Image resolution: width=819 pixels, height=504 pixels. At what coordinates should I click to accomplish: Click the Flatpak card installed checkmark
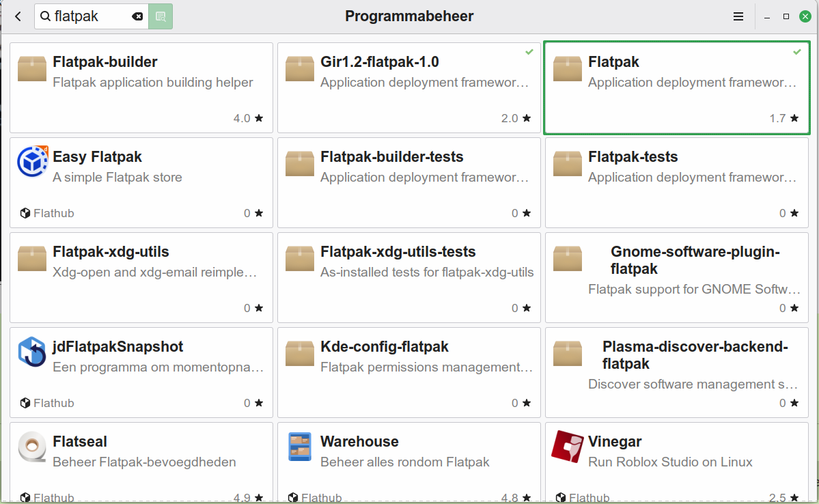coord(797,52)
